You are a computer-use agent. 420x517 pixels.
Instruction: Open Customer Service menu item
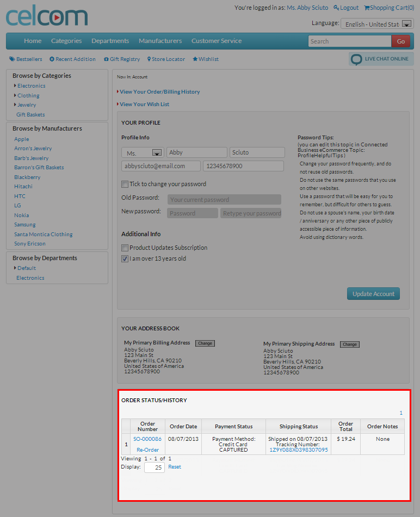coord(216,41)
